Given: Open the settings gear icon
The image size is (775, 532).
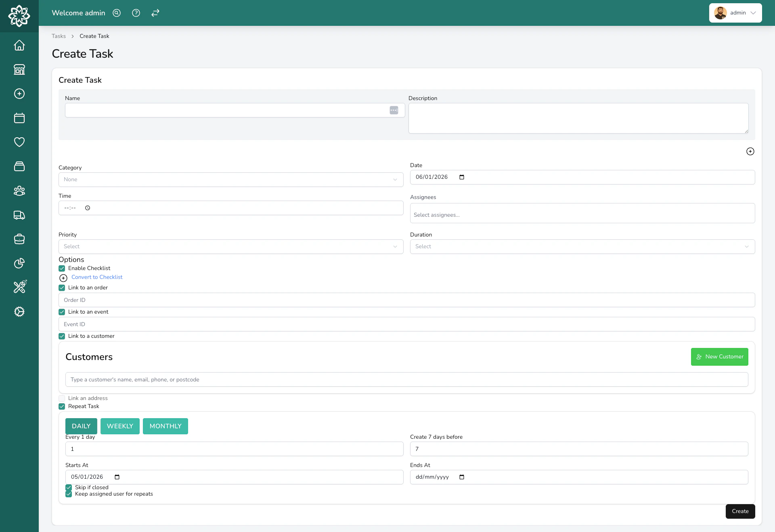Looking at the screenshot, I should (19, 312).
